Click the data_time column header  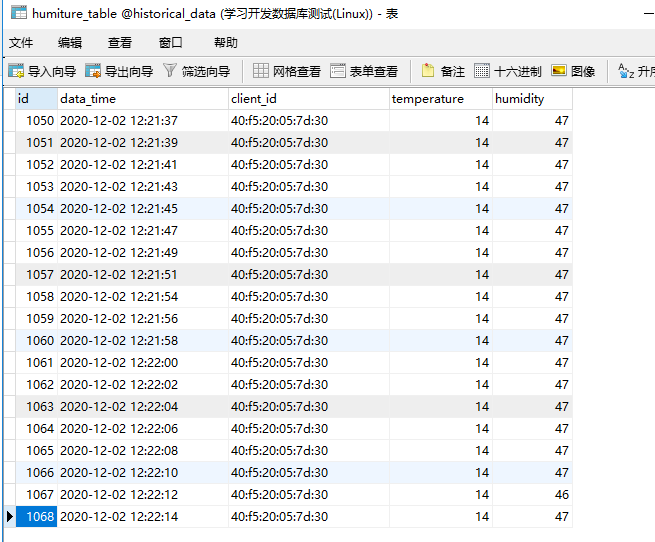pos(143,99)
